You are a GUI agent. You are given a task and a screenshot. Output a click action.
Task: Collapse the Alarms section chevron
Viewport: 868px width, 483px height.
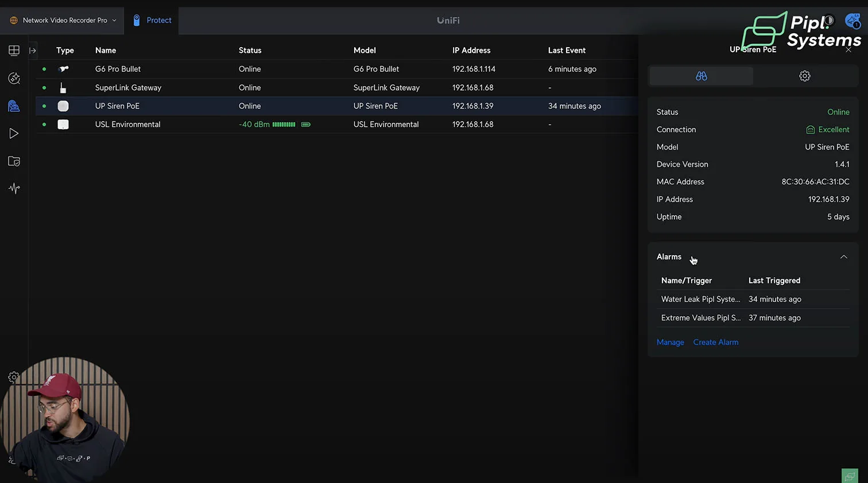point(843,257)
